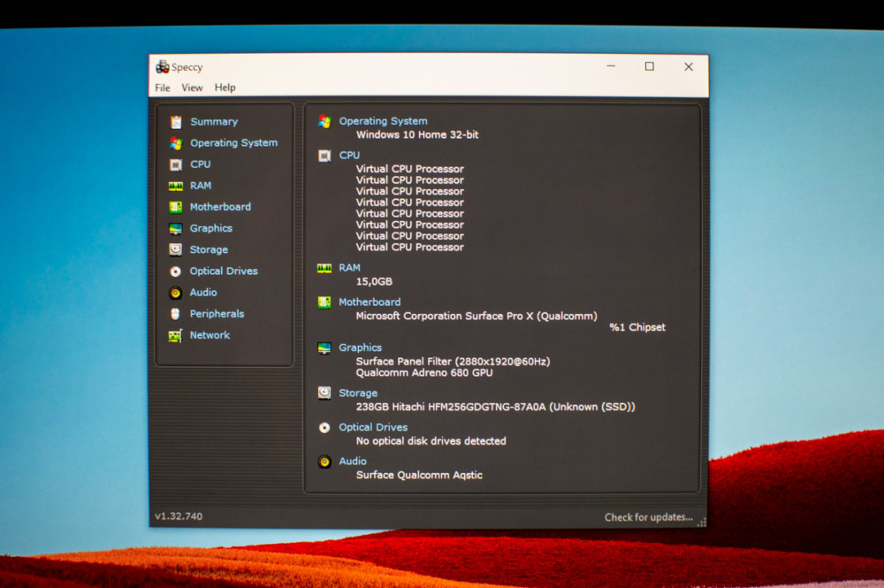The image size is (884, 588).
Task: Click the Operating System icon in sidebar
Action: click(x=176, y=143)
